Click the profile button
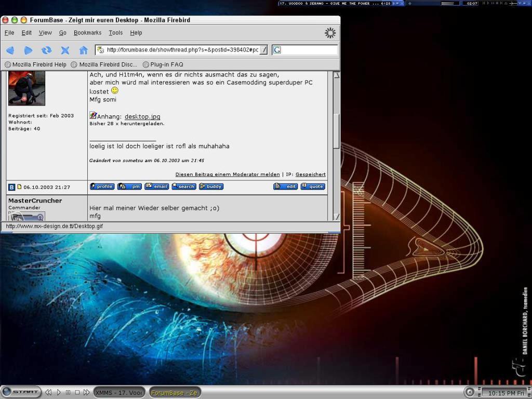Image resolution: width=532 pixels, height=399 pixels. pyautogui.click(x=102, y=187)
